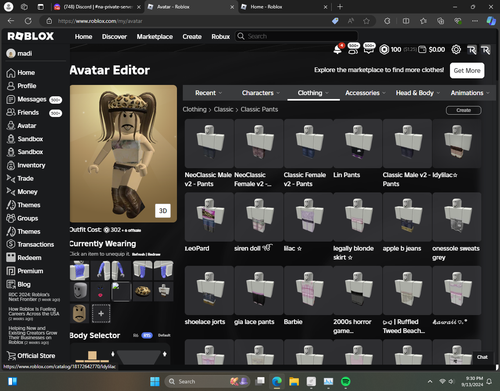Click the browser back arrow

click(x=11, y=21)
